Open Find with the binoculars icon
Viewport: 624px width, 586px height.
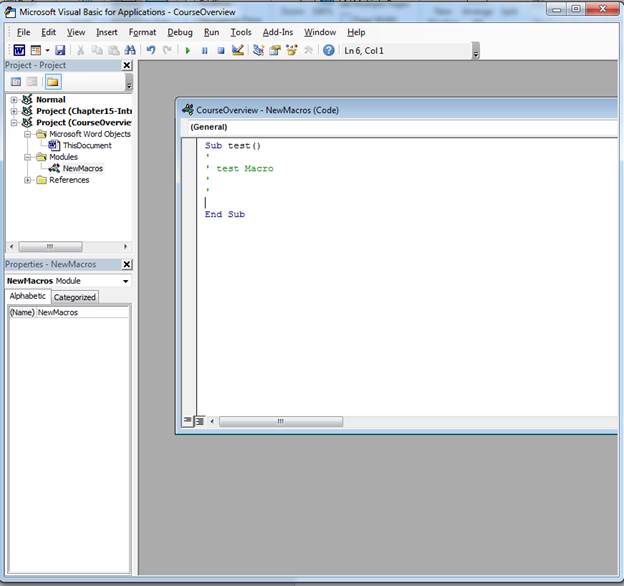click(130, 50)
